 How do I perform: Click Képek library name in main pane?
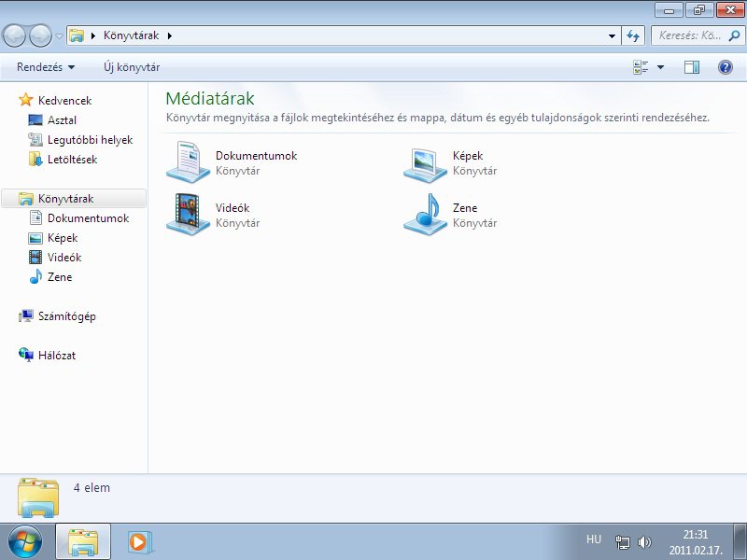pyautogui.click(x=468, y=156)
